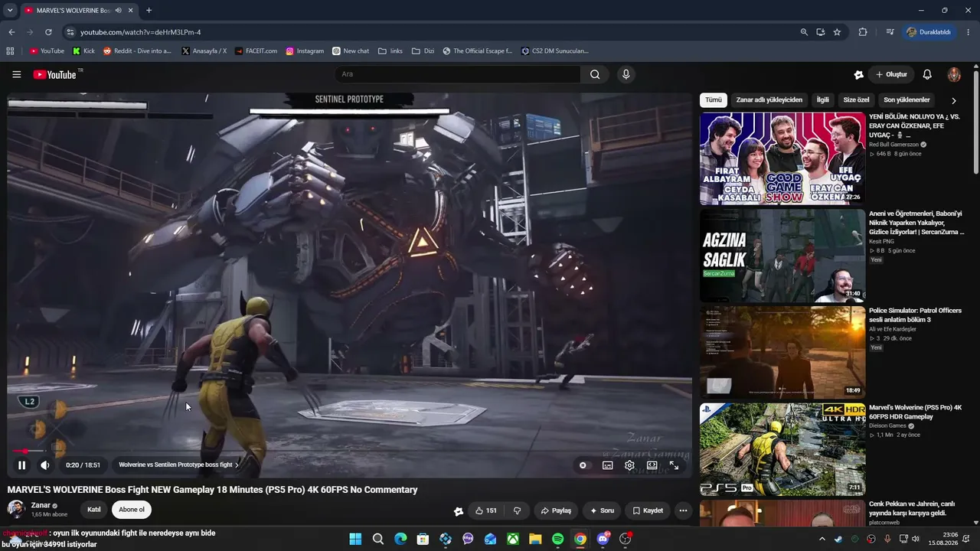Open the Windows Start menu
980x551 pixels.
pos(355,539)
